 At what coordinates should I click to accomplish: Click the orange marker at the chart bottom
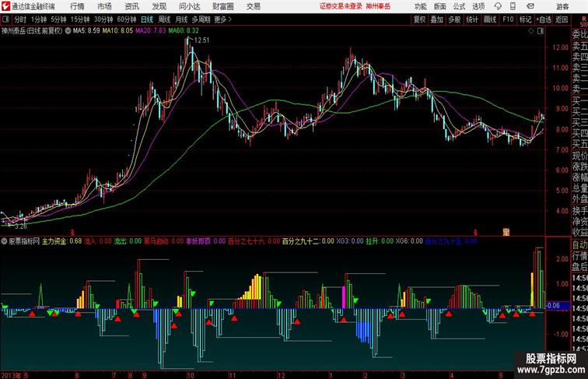click(x=506, y=233)
